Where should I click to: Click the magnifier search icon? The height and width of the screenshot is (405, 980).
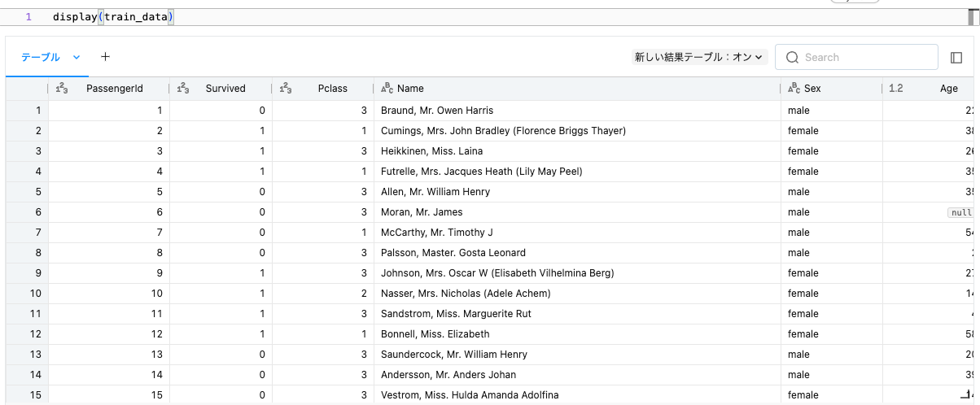pos(792,57)
